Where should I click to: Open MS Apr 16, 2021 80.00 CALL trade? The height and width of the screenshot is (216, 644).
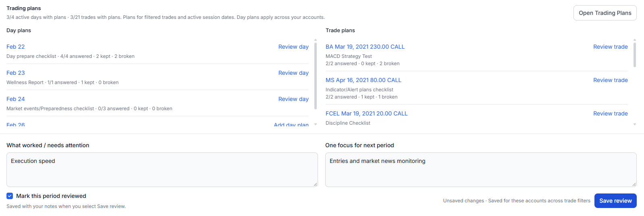click(x=364, y=80)
